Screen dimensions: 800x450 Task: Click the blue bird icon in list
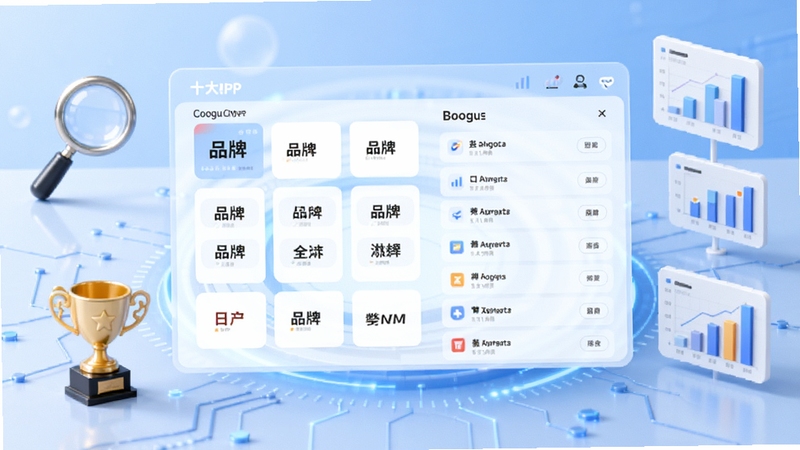[x=456, y=215]
